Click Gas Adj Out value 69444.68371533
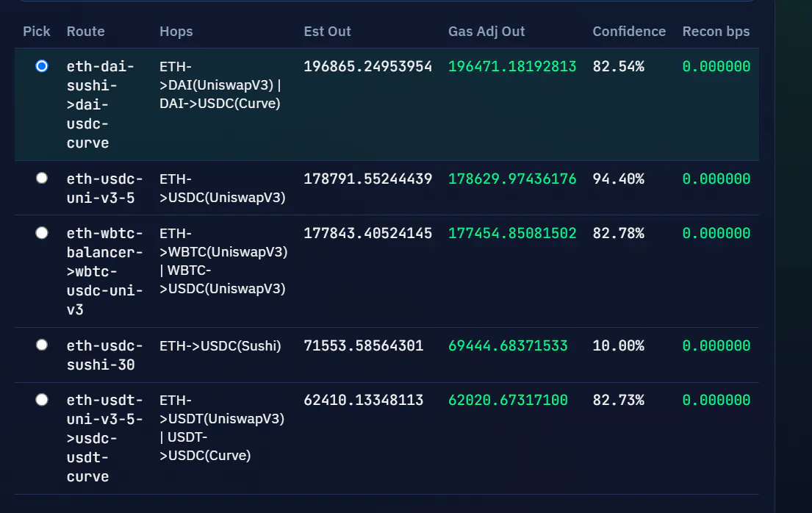This screenshot has height=513, width=812. (x=508, y=345)
